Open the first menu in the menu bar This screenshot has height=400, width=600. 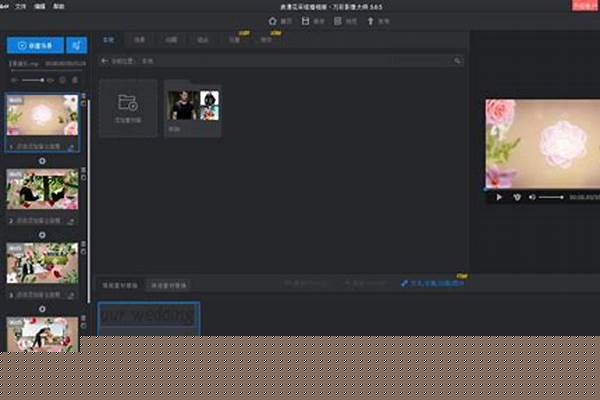pos(20,7)
